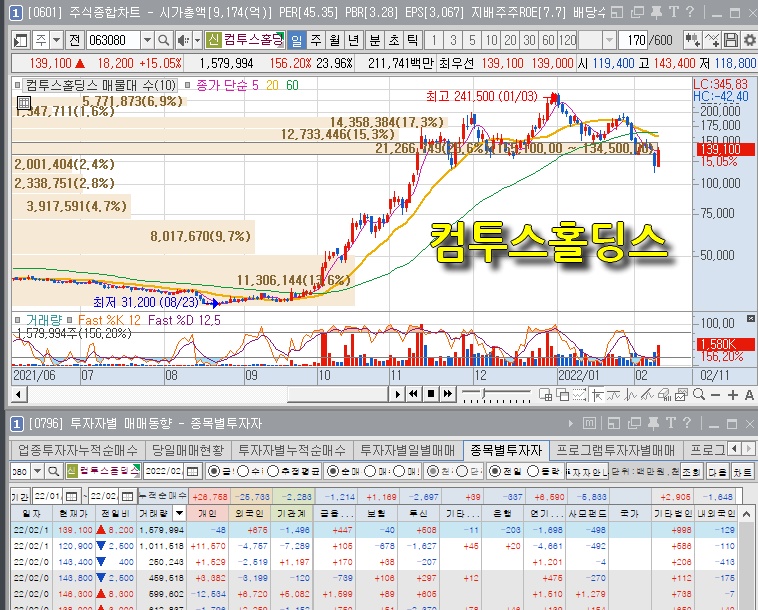Click the zoom magnifier in bottom chart toolbar
Viewport: 758px width, 610px height.
pos(699,394)
